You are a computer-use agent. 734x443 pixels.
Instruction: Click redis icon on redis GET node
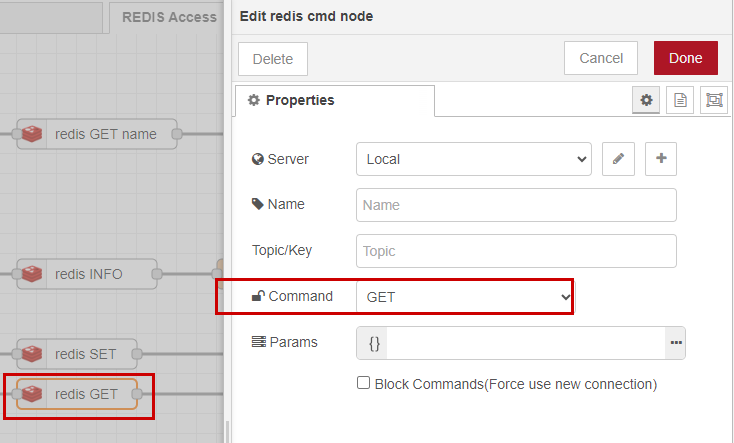(32, 394)
